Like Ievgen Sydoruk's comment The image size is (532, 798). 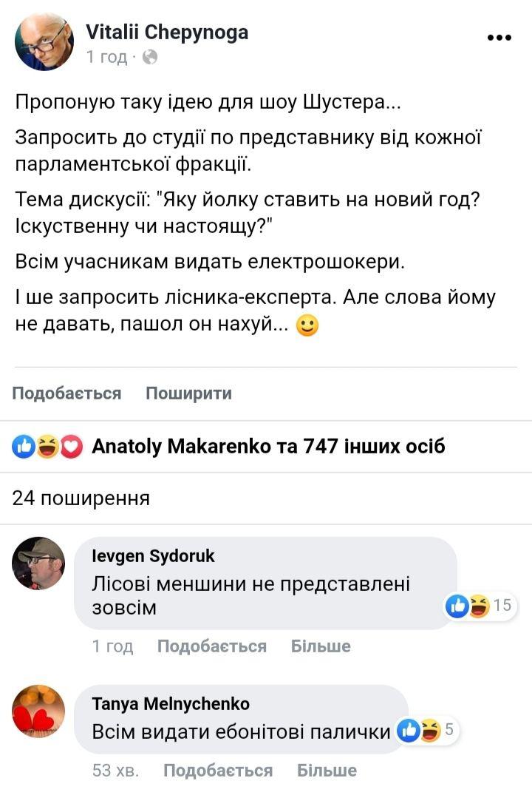coord(211,646)
